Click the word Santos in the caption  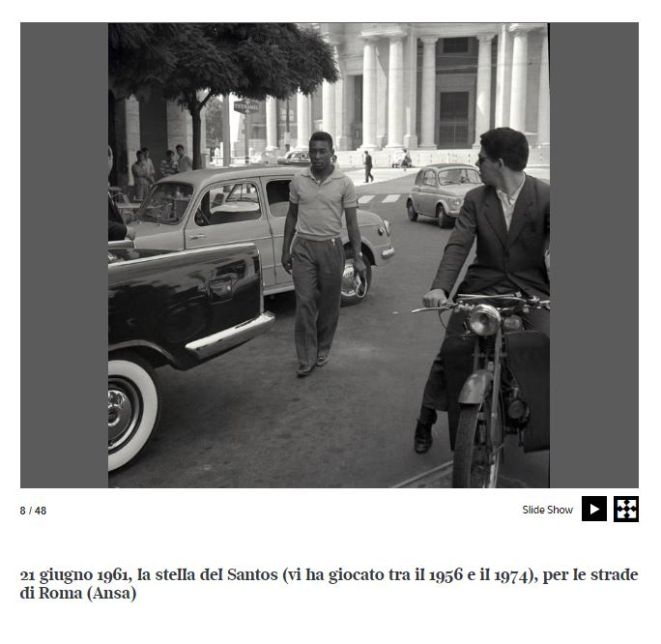click(252, 574)
